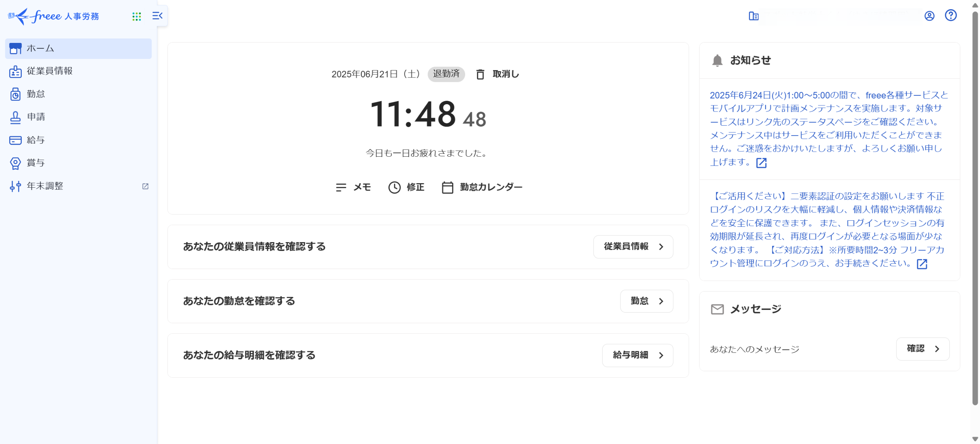Screen dimensions: 980x444
Task: Select 従業員情報 in the sidebar
Action: coord(49,71)
